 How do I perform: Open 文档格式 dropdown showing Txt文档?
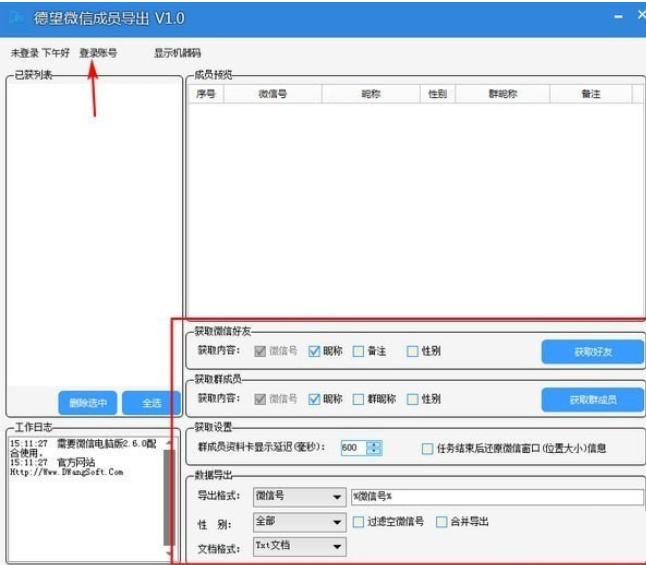(300, 547)
